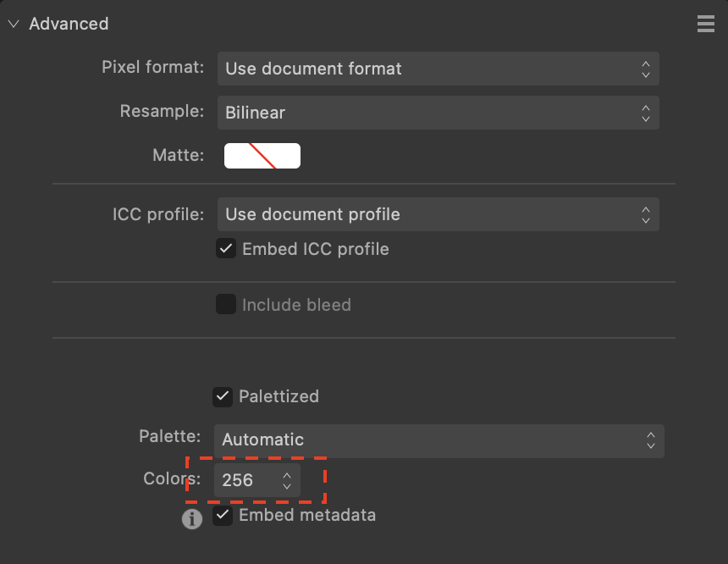728x564 pixels.
Task: Open the Palette Automatic dropdown
Action: tap(439, 441)
